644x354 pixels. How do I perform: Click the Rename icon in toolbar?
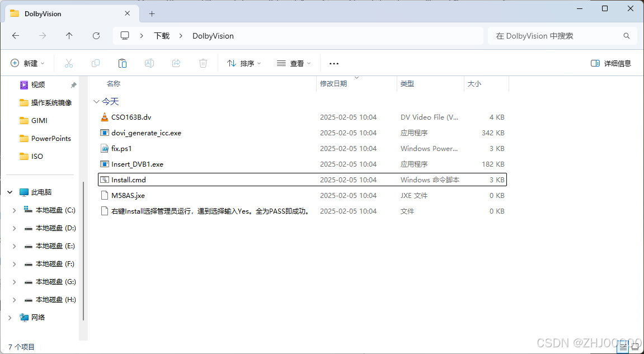pyautogui.click(x=149, y=63)
